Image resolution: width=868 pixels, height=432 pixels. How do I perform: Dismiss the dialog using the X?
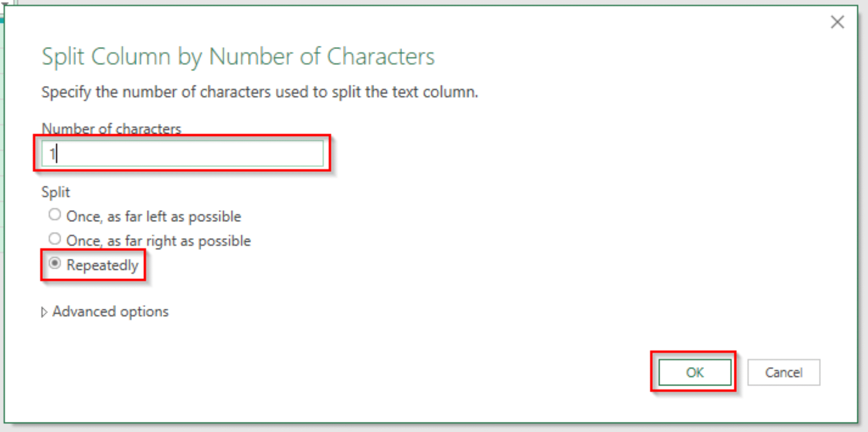(837, 22)
